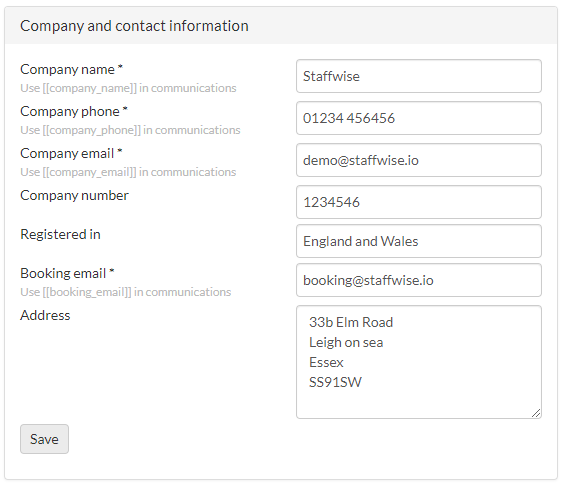
Task: Click inside the Address text area
Action: [419, 362]
